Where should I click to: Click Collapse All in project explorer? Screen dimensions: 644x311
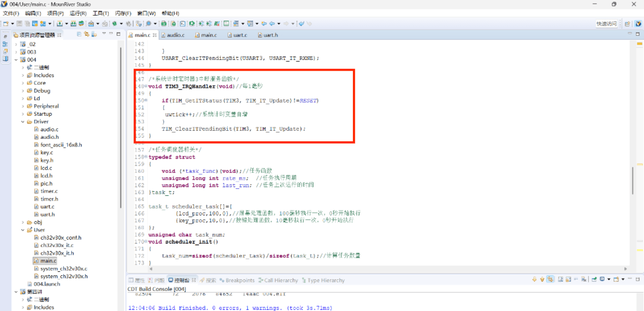[79, 34]
